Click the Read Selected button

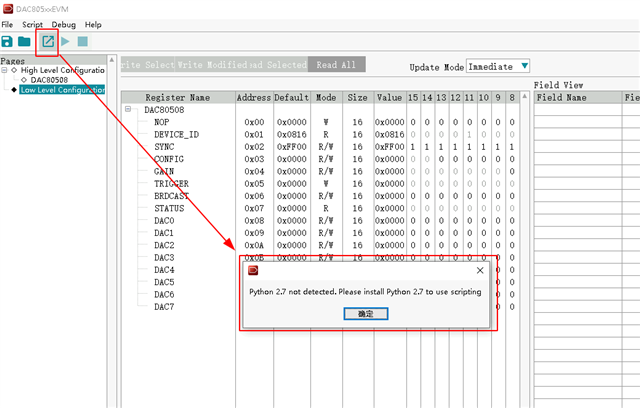[278, 64]
